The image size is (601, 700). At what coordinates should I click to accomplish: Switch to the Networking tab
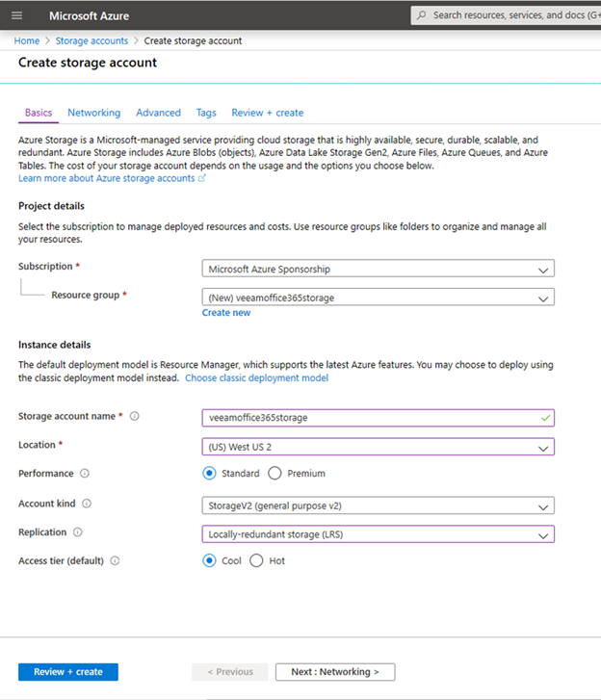(x=93, y=113)
